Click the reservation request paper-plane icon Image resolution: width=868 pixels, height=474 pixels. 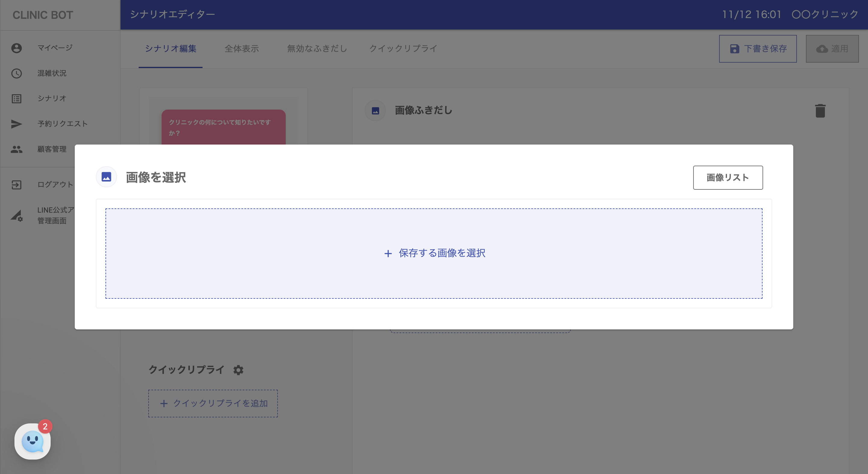(17, 124)
